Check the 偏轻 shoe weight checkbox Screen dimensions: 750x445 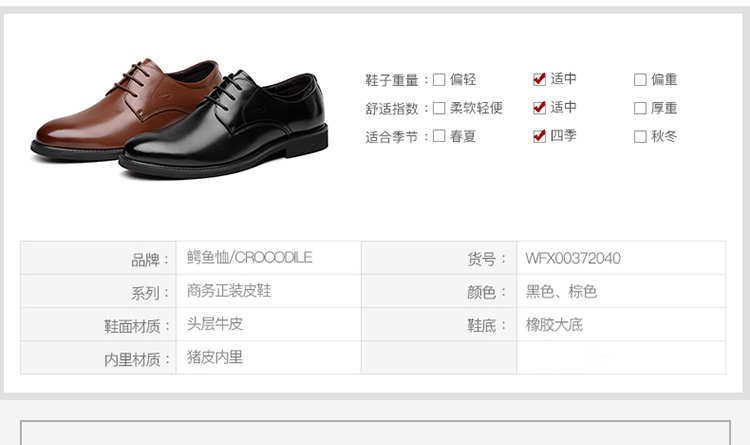tap(439, 79)
